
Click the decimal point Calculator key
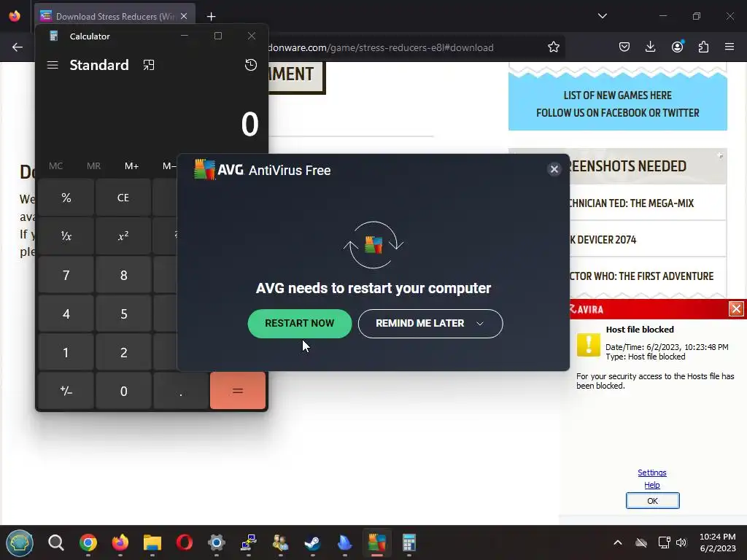(x=181, y=391)
